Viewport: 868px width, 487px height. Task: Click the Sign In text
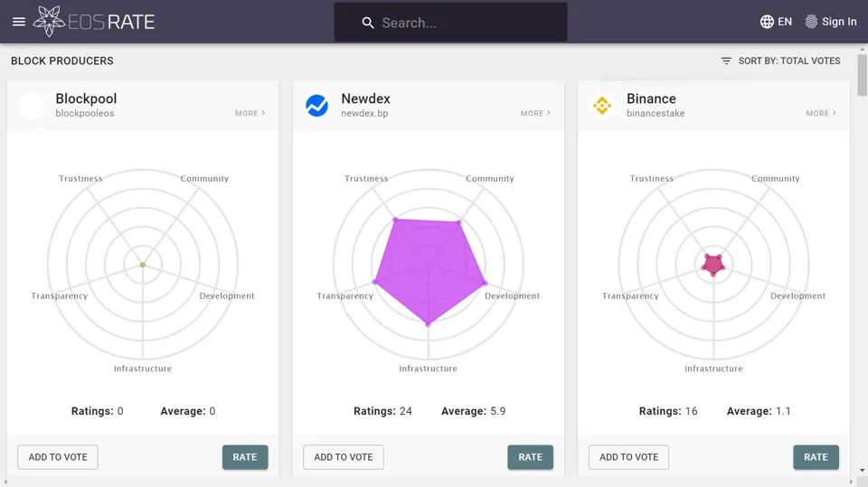(x=839, y=22)
